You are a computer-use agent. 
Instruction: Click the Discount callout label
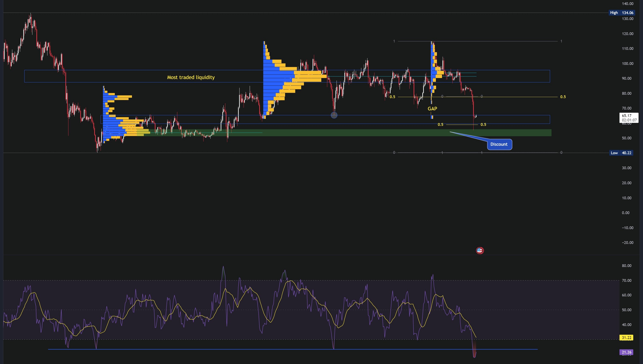499,144
